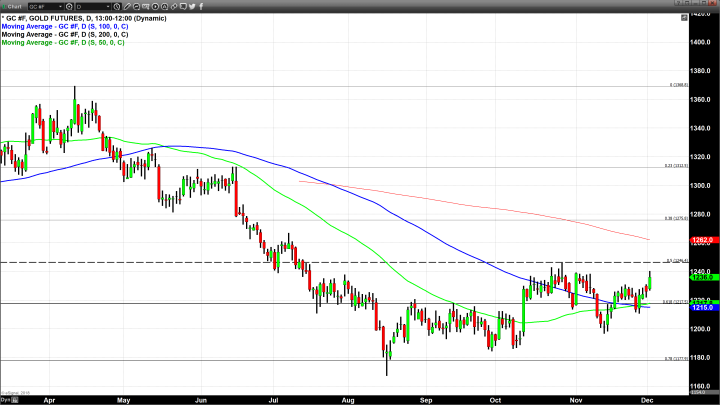
Task: Click small icon at chart's top-right corner
Action: pyautogui.click(x=684, y=17)
